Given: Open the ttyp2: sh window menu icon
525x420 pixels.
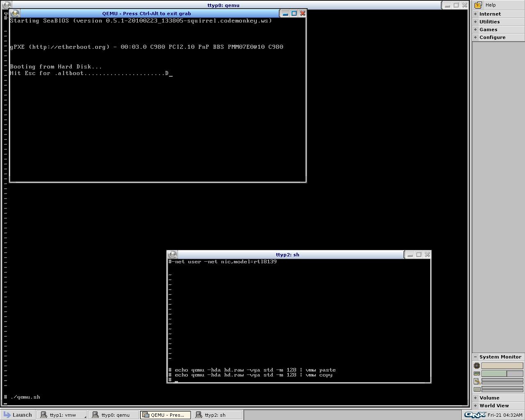Looking at the screenshot, I should [173, 255].
